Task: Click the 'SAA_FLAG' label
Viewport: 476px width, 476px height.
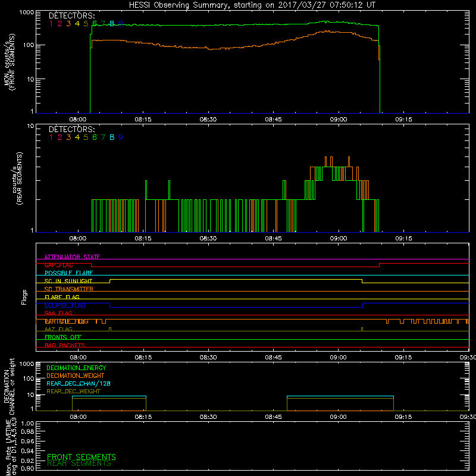Action: pos(58,313)
